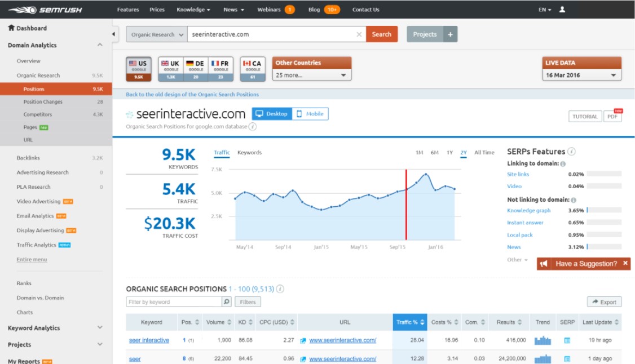This screenshot has width=635, height=364.
Task: Set chart range to 6M
Action: point(435,153)
